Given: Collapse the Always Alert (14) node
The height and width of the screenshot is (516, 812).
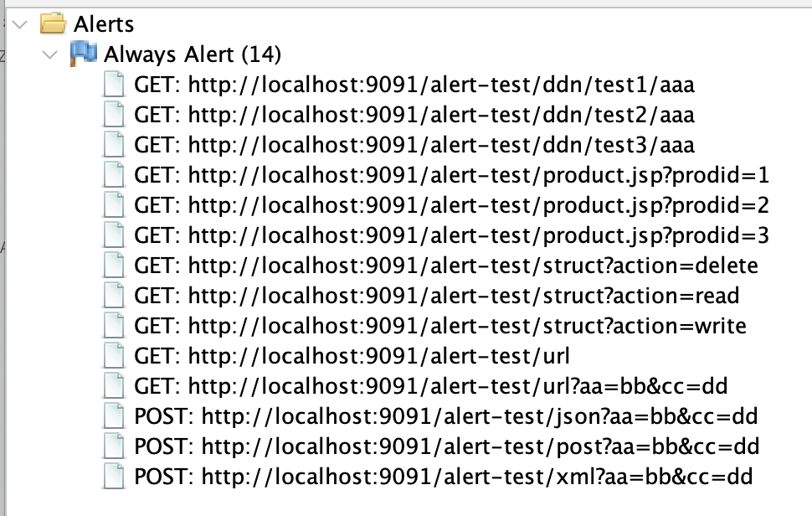Looking at the screenshot, I should 52,55.
